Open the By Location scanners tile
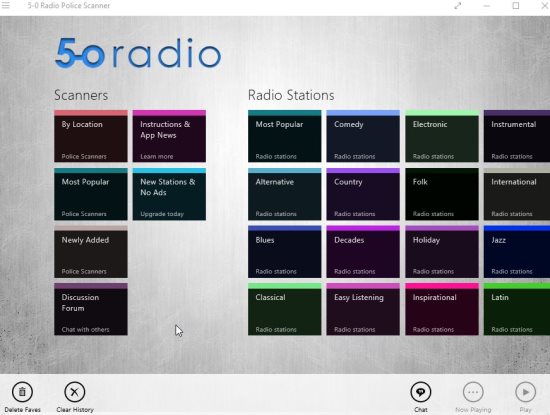The height and width of the screenshot is (415, 550). 91,136
